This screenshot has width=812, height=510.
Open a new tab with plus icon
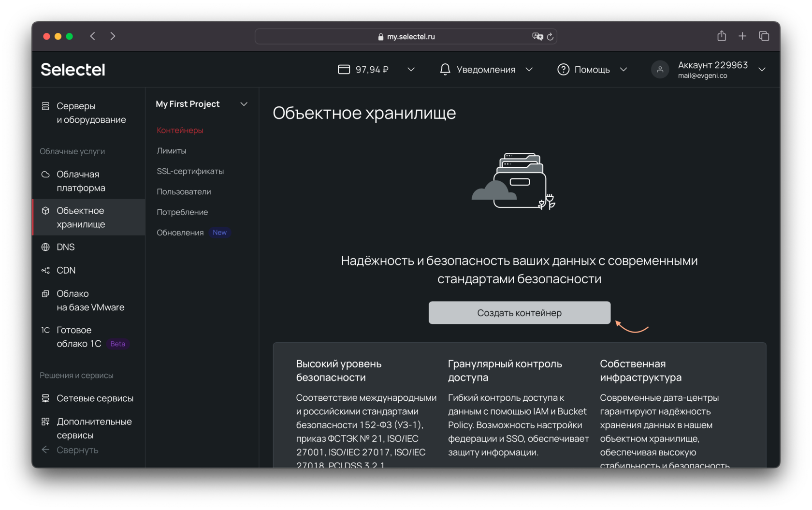click(x=742, y=36)
